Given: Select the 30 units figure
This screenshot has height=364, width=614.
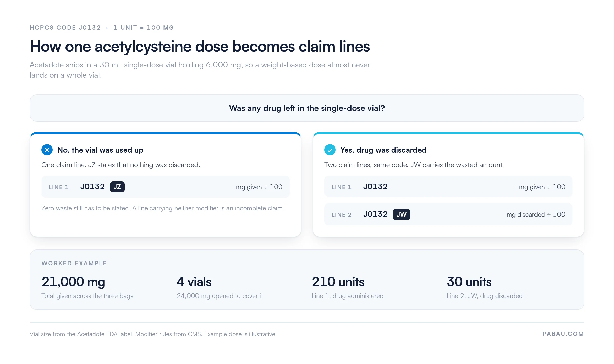Looking at the screenshot, I should pyautogui.click(x=469, y=282).
